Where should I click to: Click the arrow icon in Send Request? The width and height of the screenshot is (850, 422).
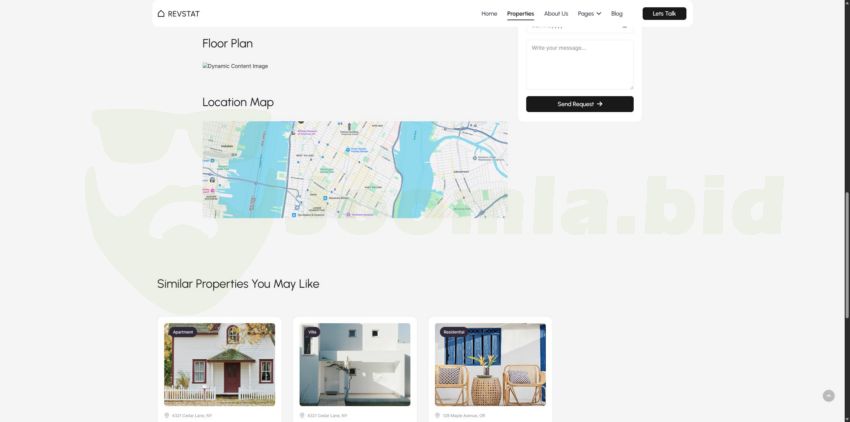pos(600,104)
